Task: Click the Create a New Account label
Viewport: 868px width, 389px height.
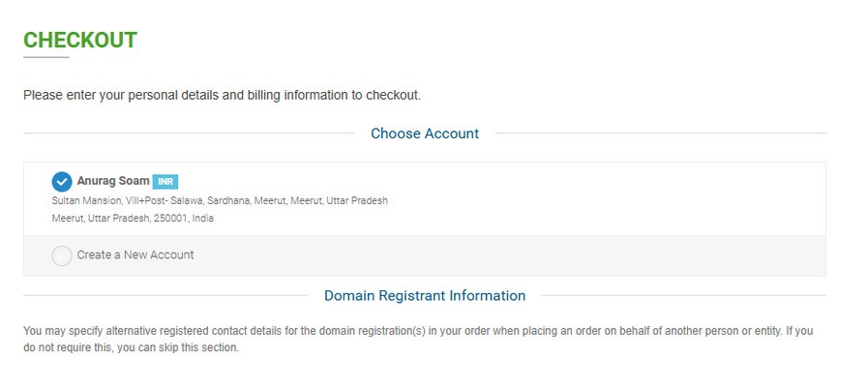Action: (135, 255)
